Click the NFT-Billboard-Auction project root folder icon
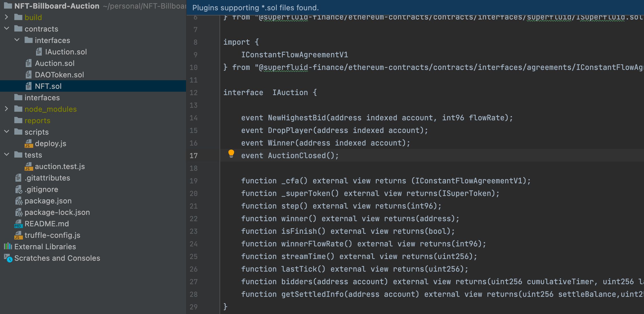 pyautogui.click(x=8, y=6)
